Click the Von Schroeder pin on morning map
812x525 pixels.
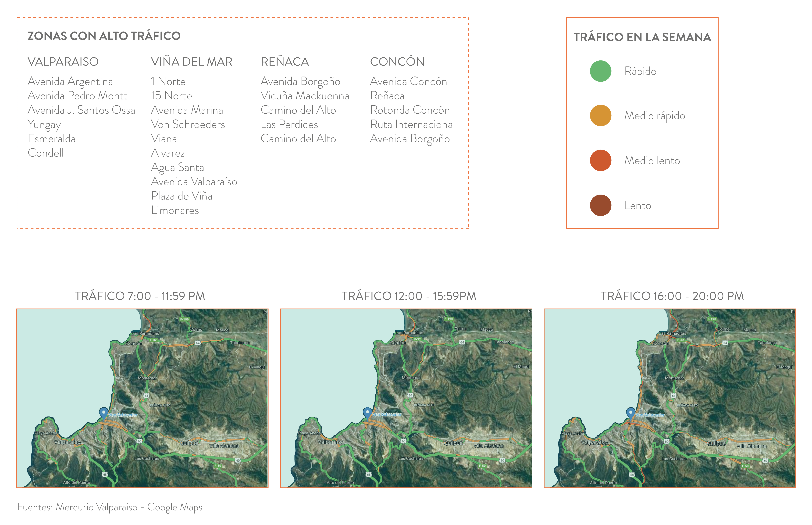pos(103,413)
